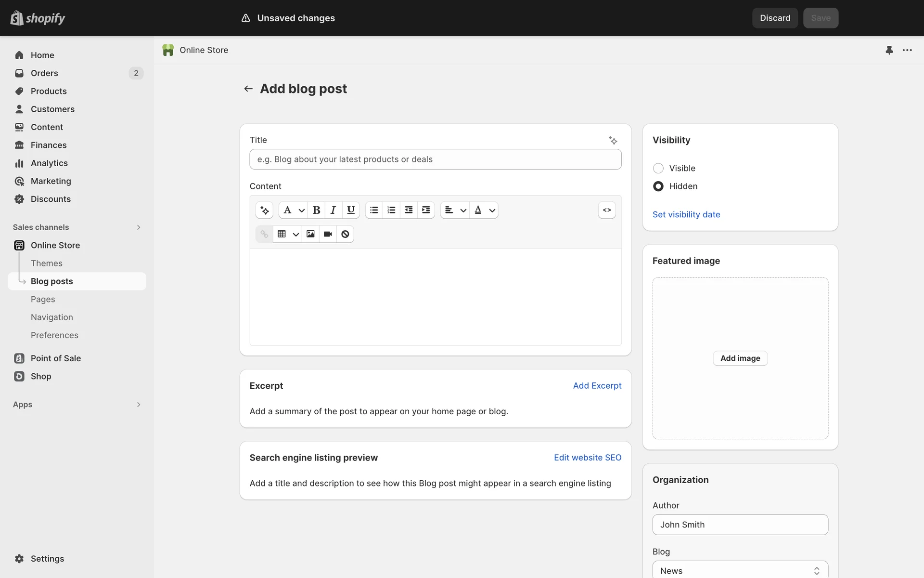924x578 pixels.
Task: Click the generate title sparkle icon
Action: pos(613,140)
